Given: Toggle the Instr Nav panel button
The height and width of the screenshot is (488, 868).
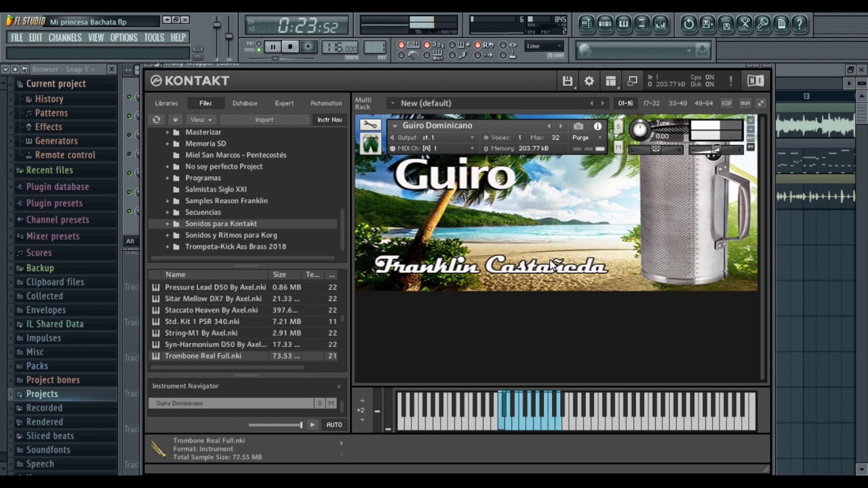Looking at the screenshot, I should (330, 120).
